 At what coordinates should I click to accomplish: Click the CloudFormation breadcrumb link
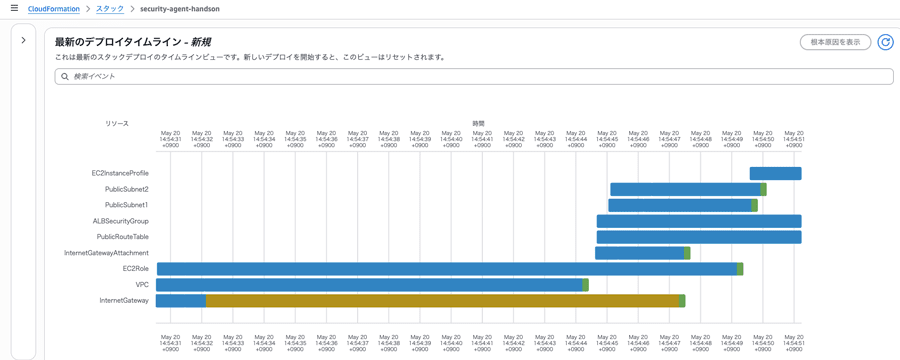tap(53, 9)
